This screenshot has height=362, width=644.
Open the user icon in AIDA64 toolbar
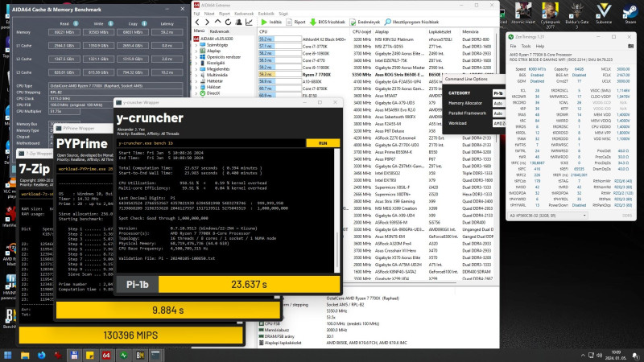[x=238, y=23]
